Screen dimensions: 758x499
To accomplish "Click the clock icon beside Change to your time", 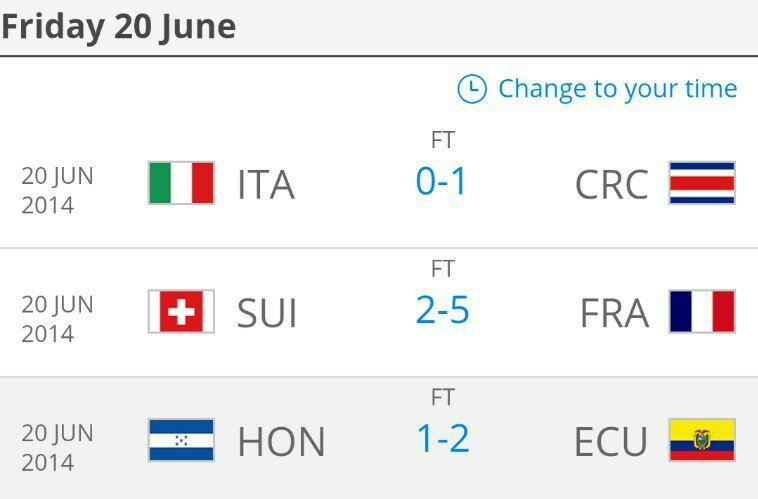I will pos(472,89).
